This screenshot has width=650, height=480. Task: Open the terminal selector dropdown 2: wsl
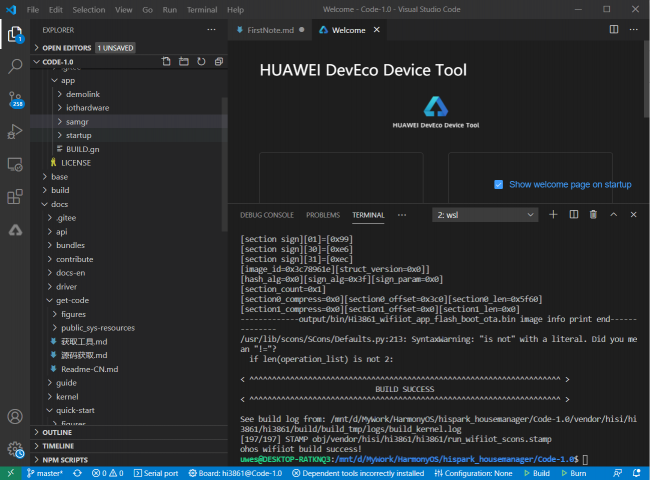click(485, 215)
